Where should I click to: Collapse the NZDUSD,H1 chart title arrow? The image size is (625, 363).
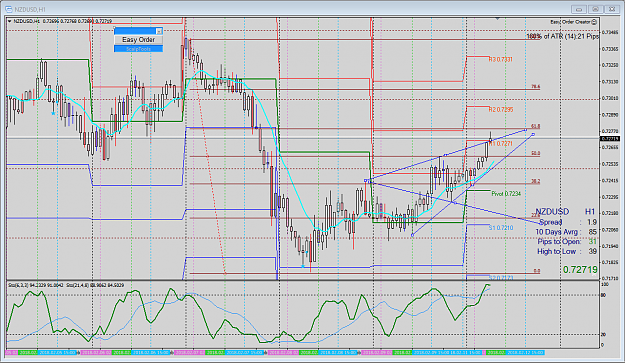tap(10, 21)
